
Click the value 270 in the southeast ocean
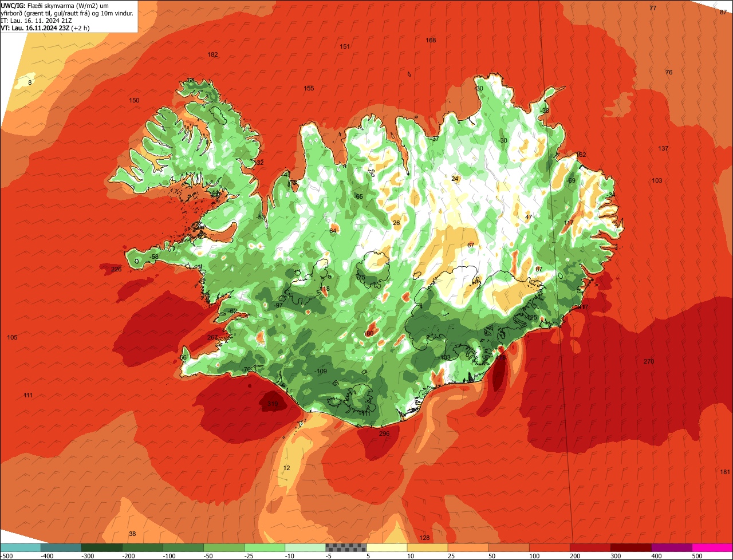click(649, 361)
